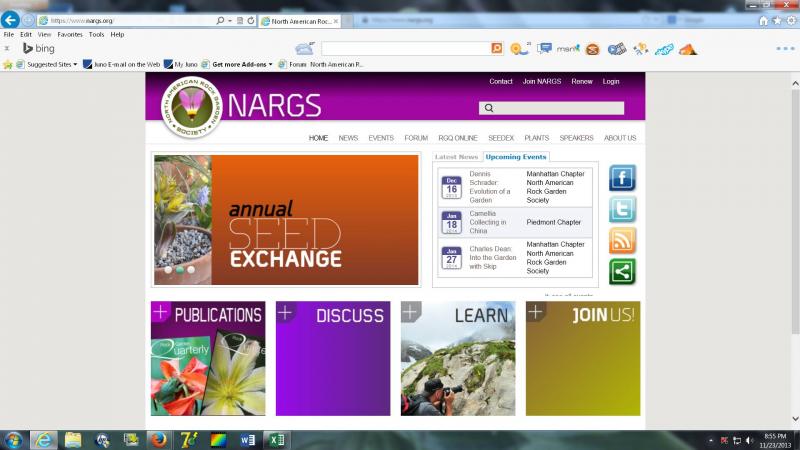Click the orange RSS feed icon
The image size is (800, 450).
(622, 240)
